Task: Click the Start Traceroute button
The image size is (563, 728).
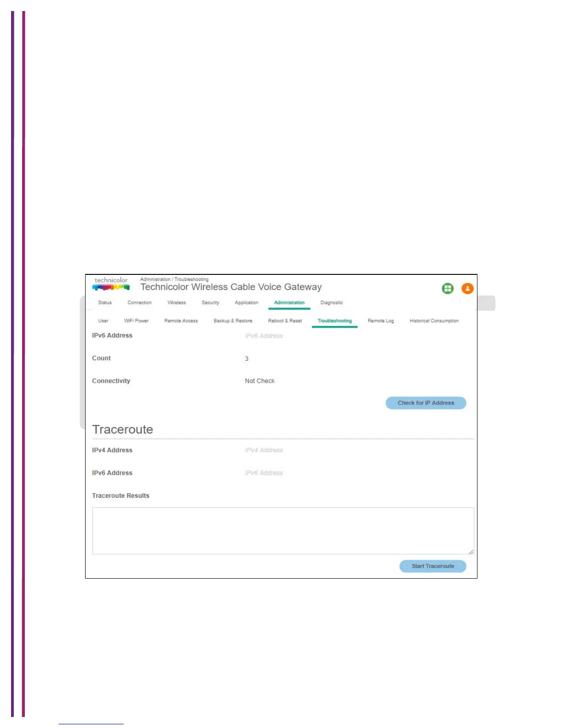Action: 433,566
